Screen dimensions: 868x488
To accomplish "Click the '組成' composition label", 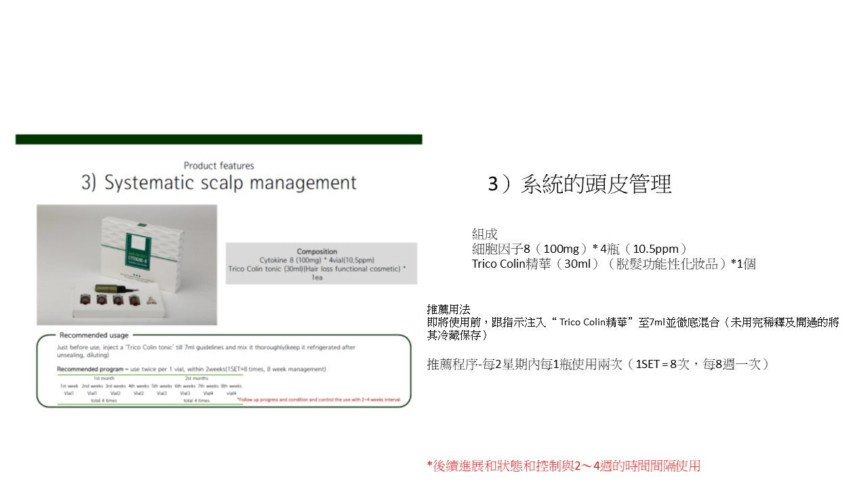I will coord(484,235).
